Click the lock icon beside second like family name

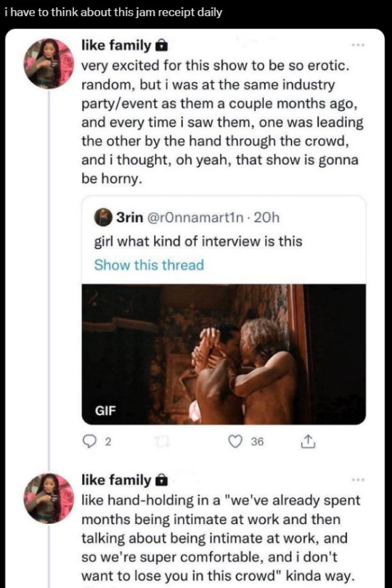click(x=161, y=480)
